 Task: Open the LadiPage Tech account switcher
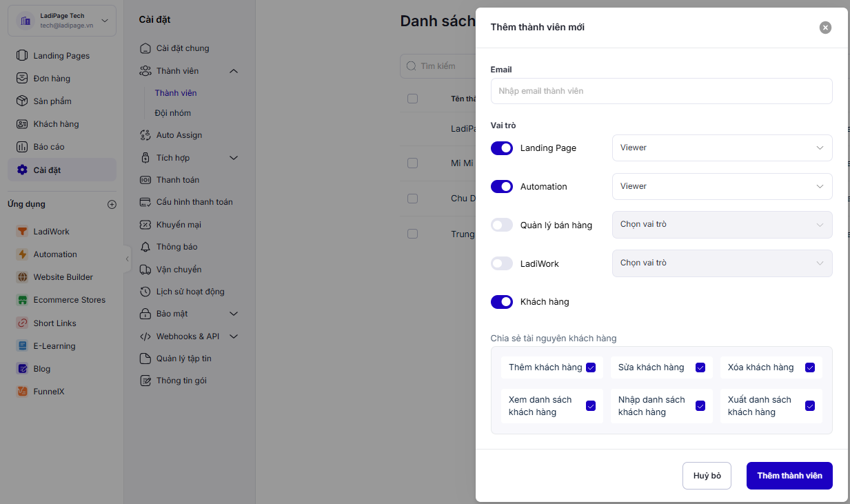pos(62,21)
